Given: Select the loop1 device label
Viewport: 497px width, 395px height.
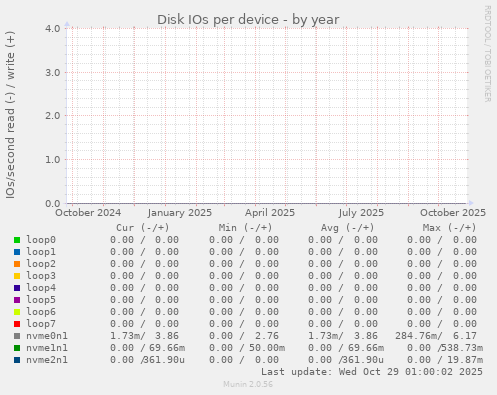Looking at the screenshot, I should (41, 252).
